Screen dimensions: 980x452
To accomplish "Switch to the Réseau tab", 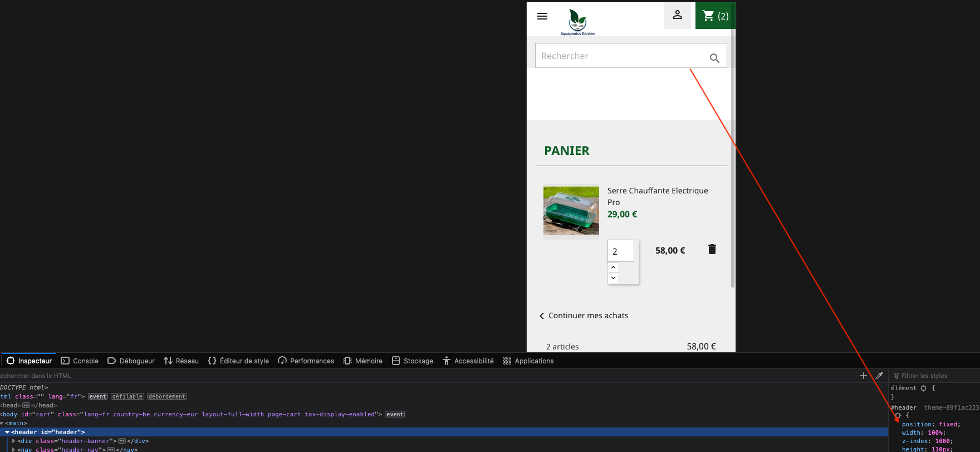I will pyautogui.click(x=182, y=361).
